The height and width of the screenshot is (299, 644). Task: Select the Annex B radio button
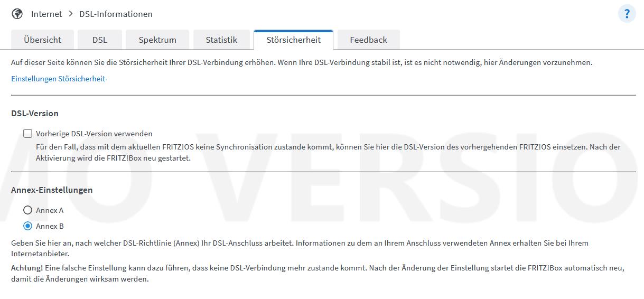[27, 226]
